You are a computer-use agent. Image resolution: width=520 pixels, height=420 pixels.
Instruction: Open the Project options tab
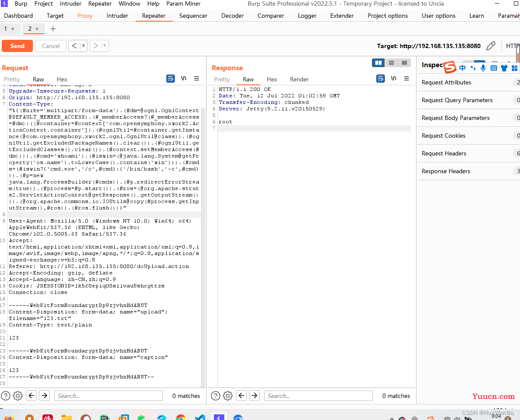point(388,16)
